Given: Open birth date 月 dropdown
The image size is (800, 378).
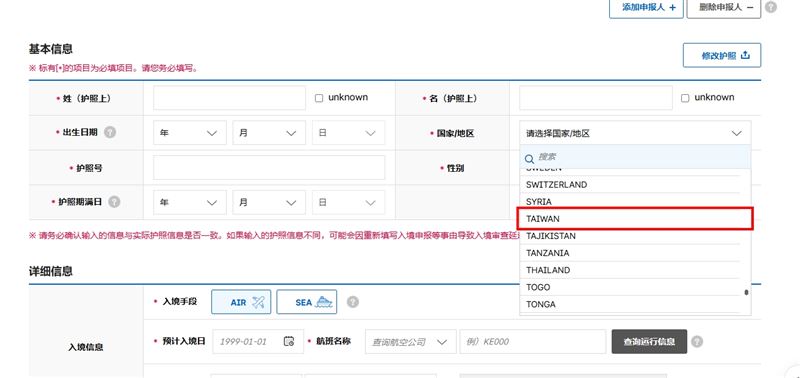Looking at the screenshot, I should coord(269,133).
